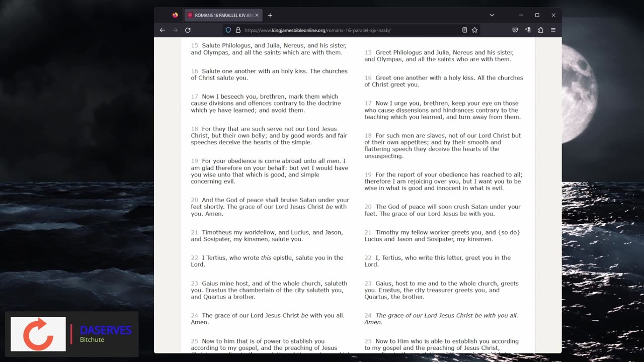Click the DASERVES channel logo thumbnail
This screenshot has width=644, height=362.
click(38, 334)
